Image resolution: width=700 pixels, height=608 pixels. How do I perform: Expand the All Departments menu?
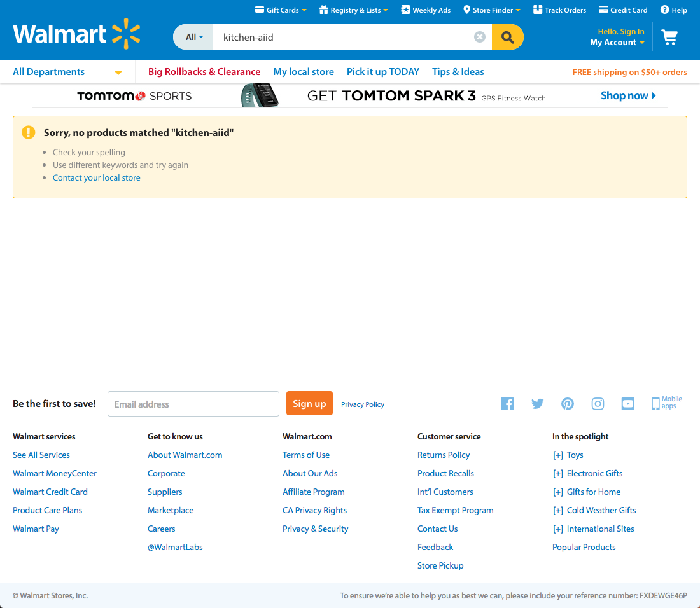click(67, 72)
